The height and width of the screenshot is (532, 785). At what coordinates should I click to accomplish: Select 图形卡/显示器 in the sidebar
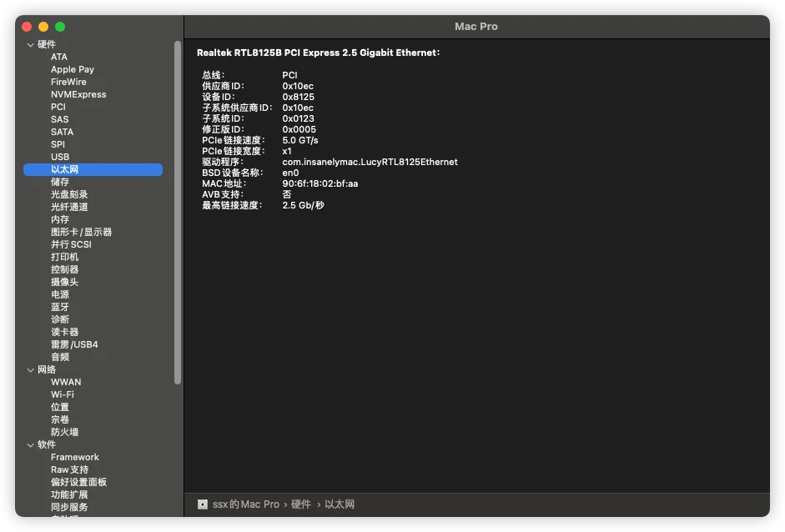(81, 232)
